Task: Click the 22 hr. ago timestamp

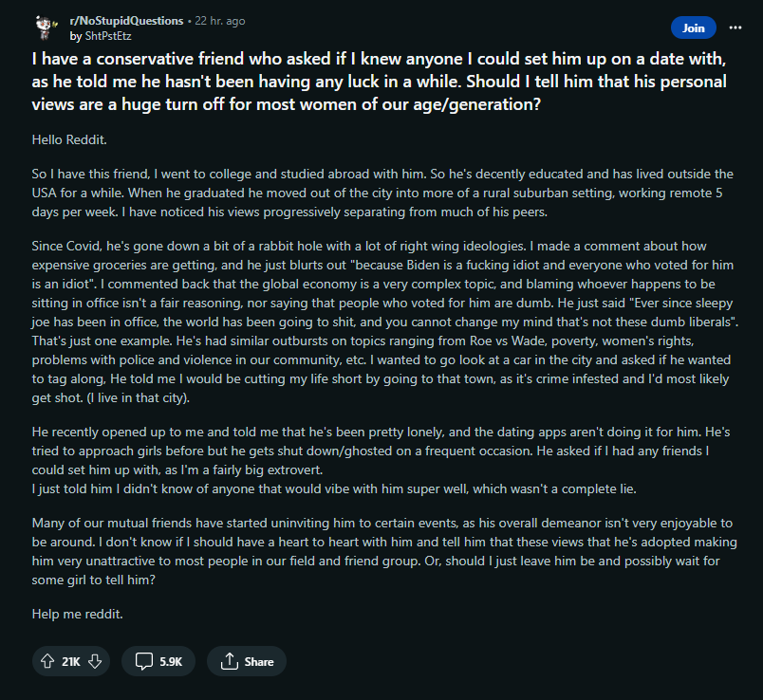Action: [220, 21]
